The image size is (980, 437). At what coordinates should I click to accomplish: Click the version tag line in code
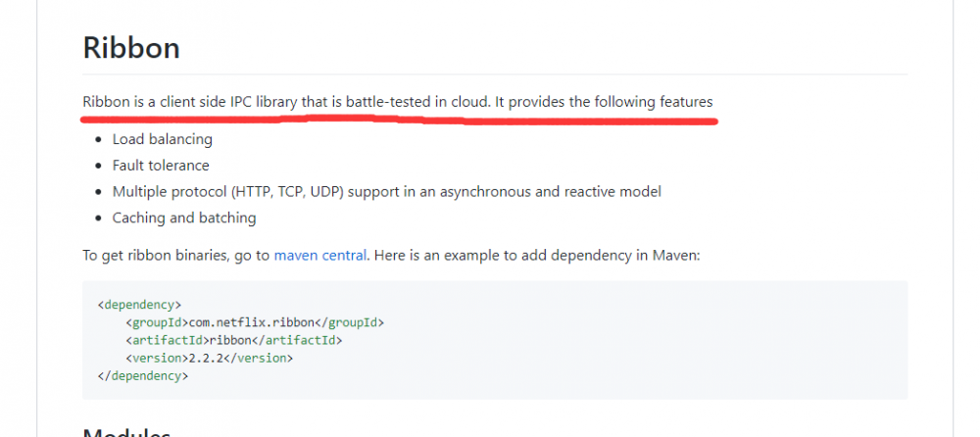(x=209, y=358)
